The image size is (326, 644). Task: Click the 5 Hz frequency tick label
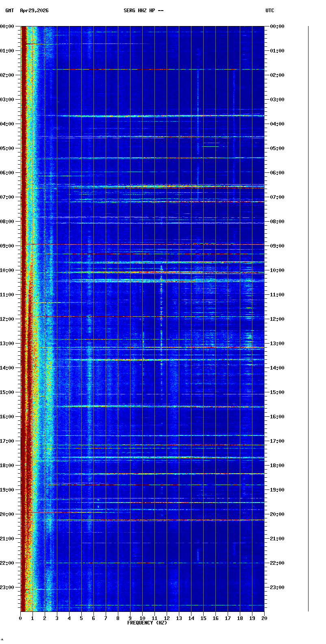pyautogui.click(x=81, y=618)
